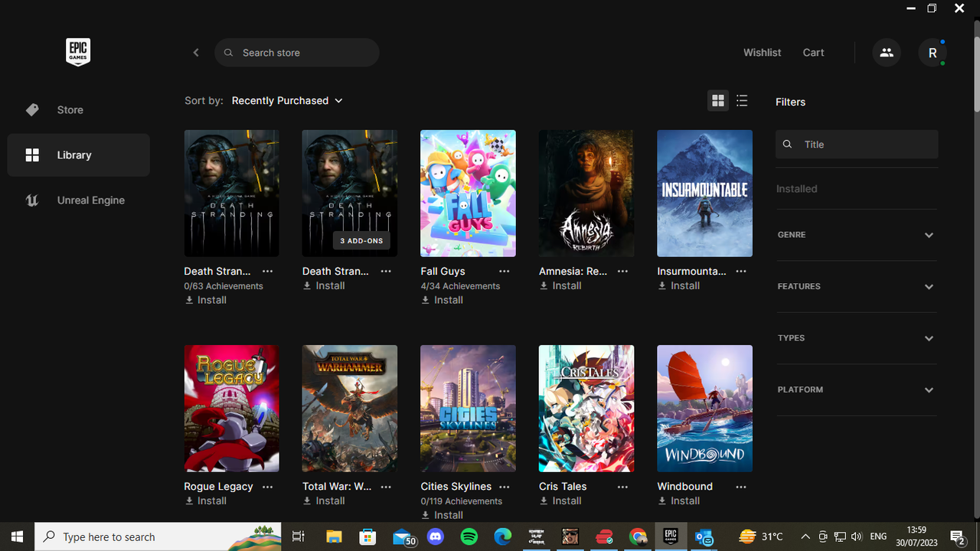Install Rogue Legacy
The width and height of the screenshot is (980, 551).
[x=206, y=500]
